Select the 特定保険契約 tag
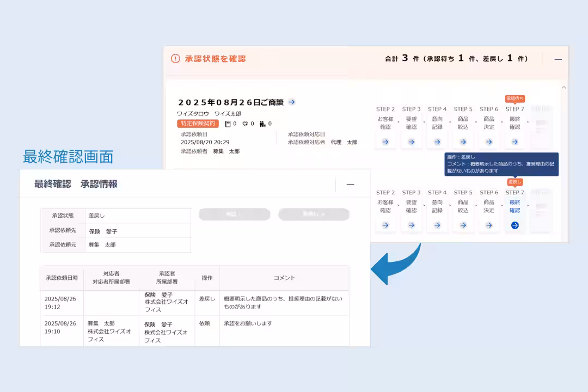This screenshot has height=392, width=588. coord(198,124)
